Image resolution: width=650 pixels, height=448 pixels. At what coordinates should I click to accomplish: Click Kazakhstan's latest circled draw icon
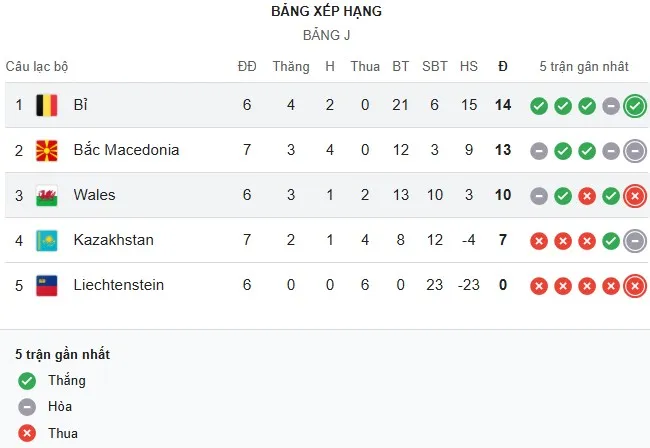pos(634,240)
